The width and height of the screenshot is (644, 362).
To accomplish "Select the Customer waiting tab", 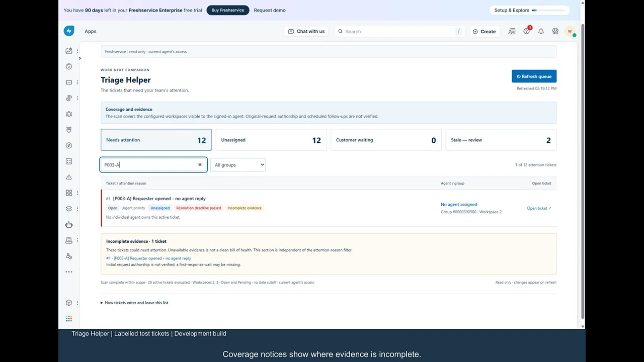I will pos(386,140).
